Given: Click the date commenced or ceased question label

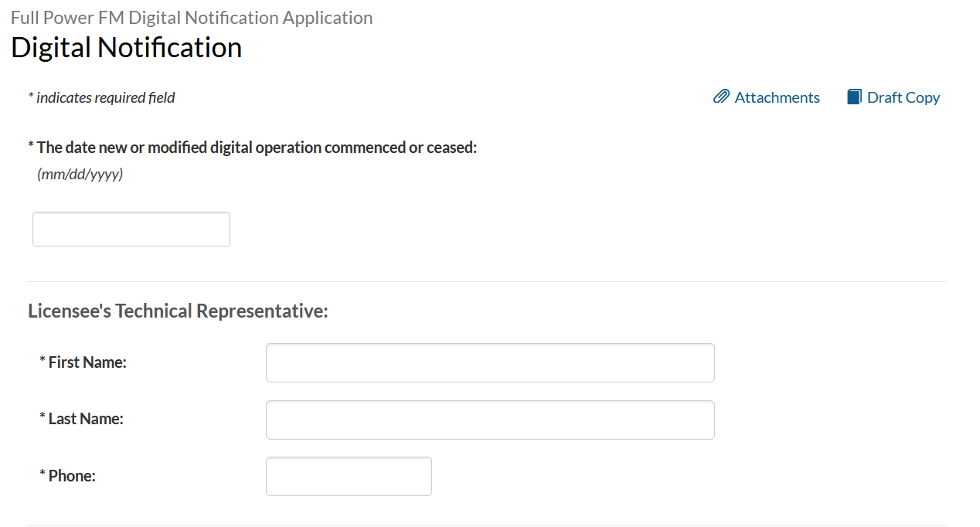Looking at the screenshot, I should point(257,148).
